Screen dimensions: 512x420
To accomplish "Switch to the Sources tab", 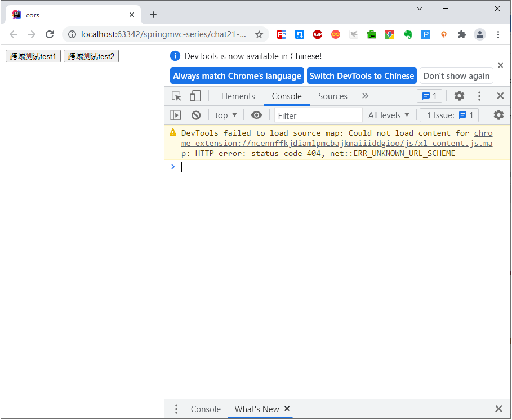I will (332, 96).
